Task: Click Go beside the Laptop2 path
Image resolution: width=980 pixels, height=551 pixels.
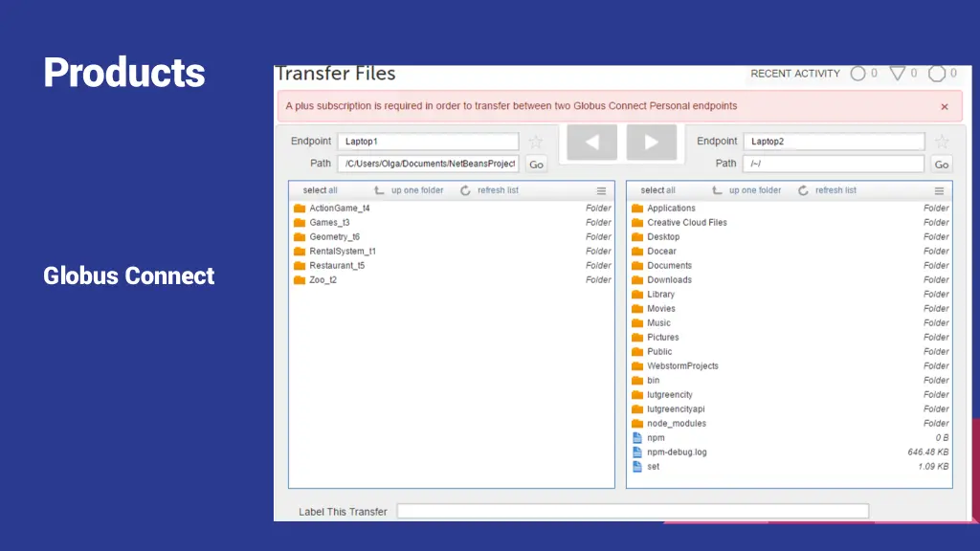Action: point(942,165)
